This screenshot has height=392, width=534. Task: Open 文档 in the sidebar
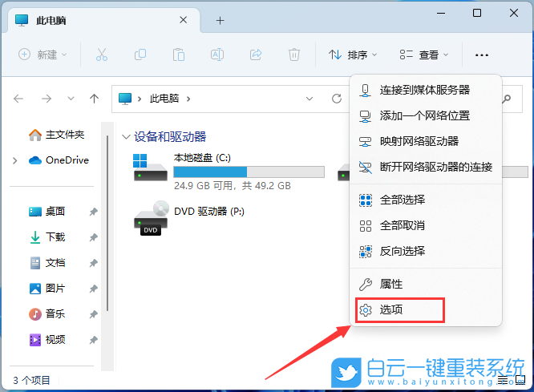tap(47, 263)
